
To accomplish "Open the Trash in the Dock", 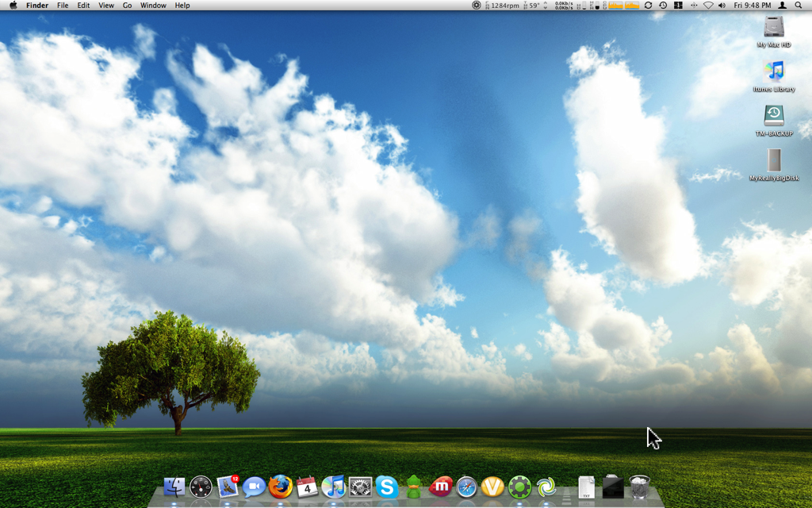I will tap(640, 487).
